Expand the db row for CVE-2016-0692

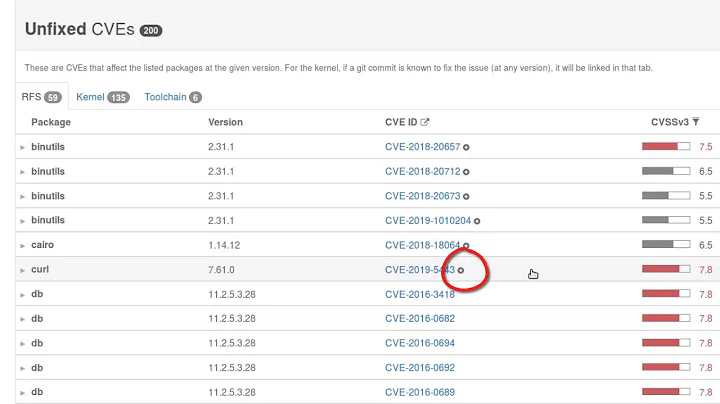22,368
